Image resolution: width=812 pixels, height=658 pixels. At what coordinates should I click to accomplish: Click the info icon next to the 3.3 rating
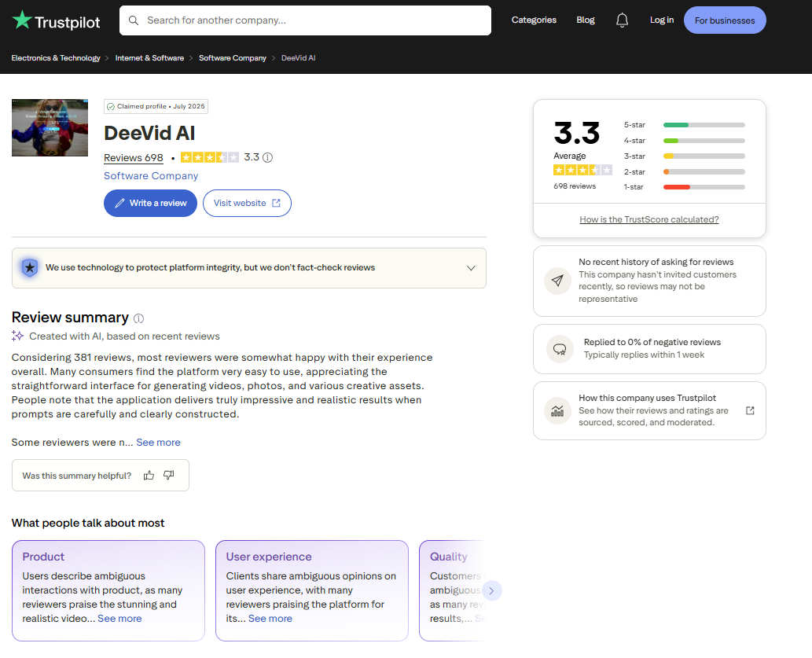point(268,157)
